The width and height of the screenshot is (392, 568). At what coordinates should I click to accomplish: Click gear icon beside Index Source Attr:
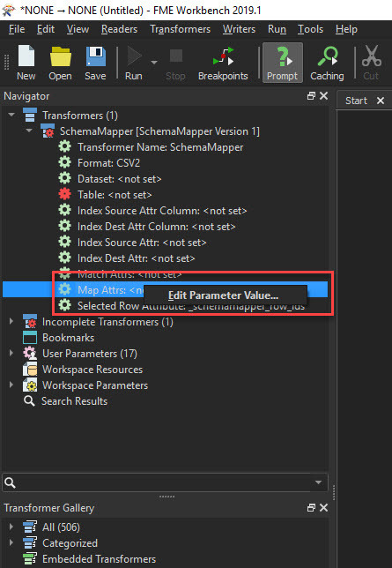65,243
